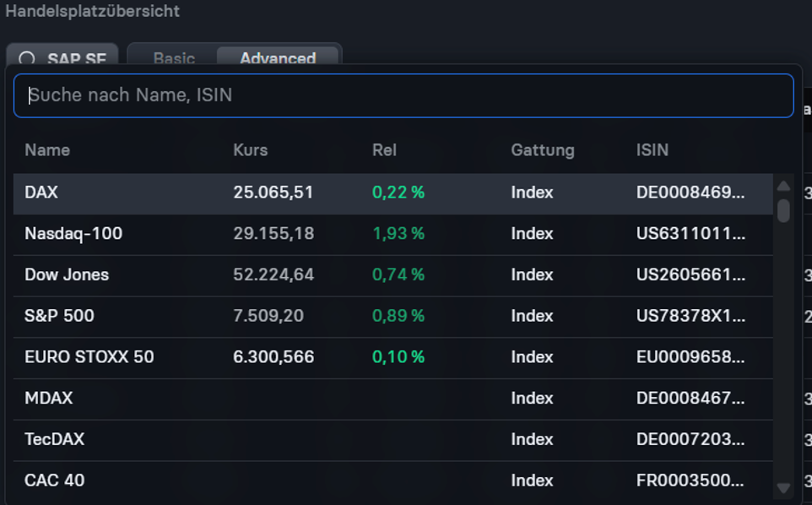Click ISIN EU0009658... for EURO STOXX 50
812x505 pixels.
pyautogui.click(x=690, y=357)
